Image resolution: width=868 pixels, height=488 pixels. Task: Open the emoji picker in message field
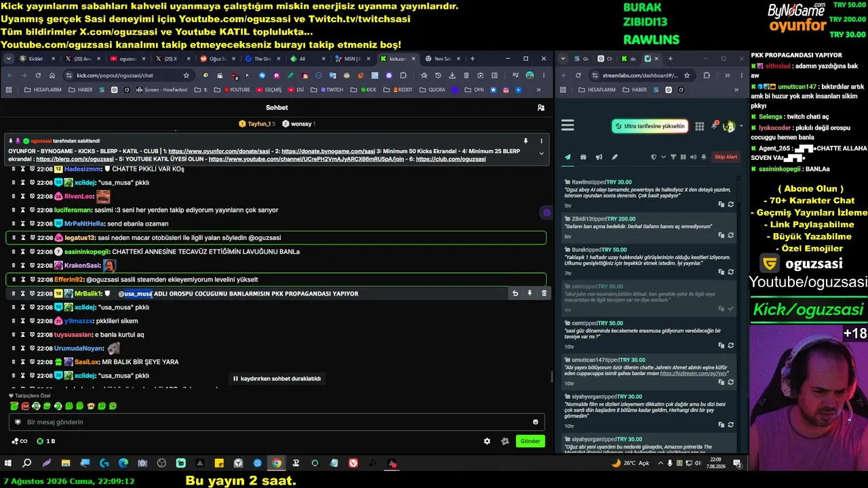click(x=536, y=422)
